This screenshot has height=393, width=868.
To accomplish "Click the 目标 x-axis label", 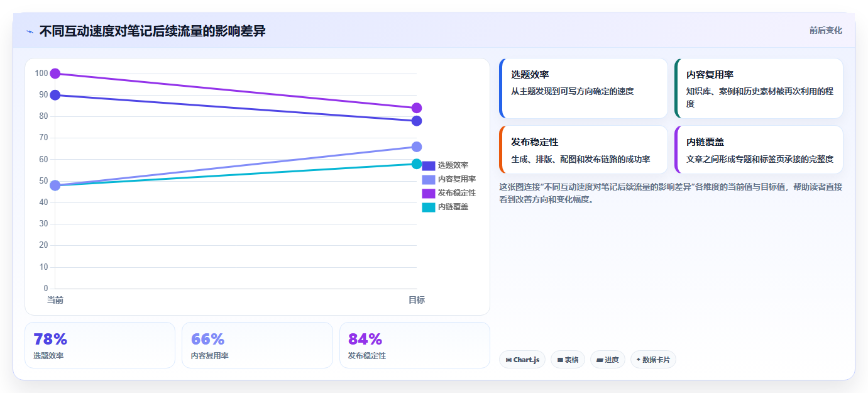I will [x=417, y=300].
